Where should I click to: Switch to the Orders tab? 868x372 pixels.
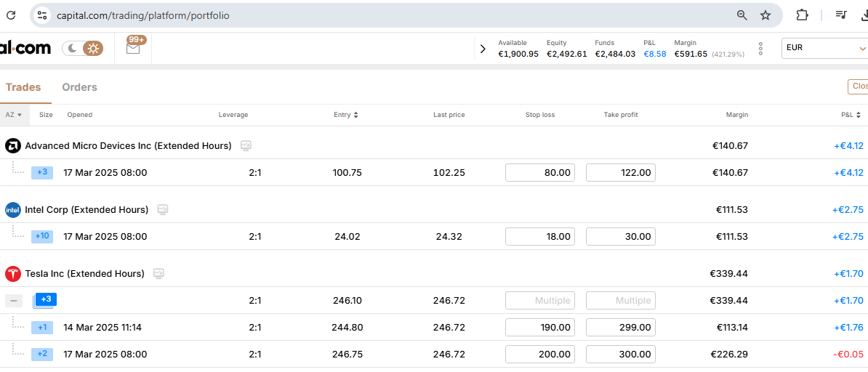click(x=79, y=87)
